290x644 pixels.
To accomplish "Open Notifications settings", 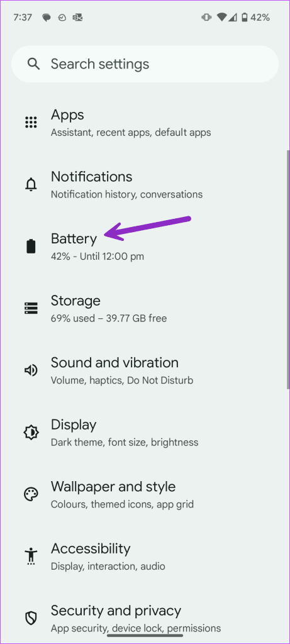I will click(x=145, y=184).
